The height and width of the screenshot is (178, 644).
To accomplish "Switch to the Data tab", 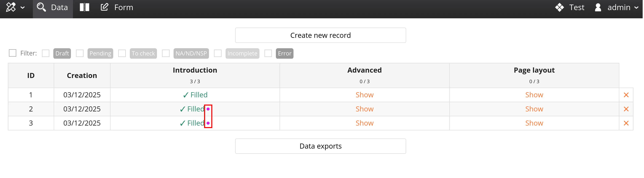I will click(x=53, y=7).
